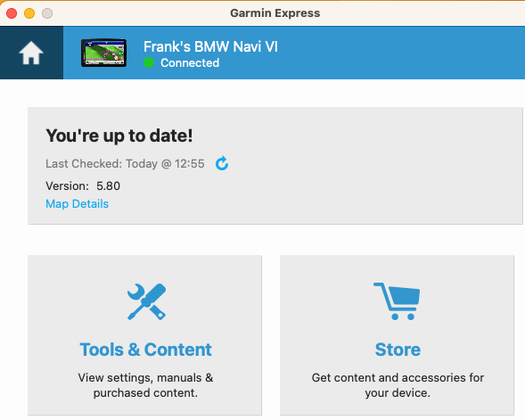Refresh the update check with the blue arrow icon
Image resolution: width=525 pixels, height=420 pixels.
click(x=222, y=163)
